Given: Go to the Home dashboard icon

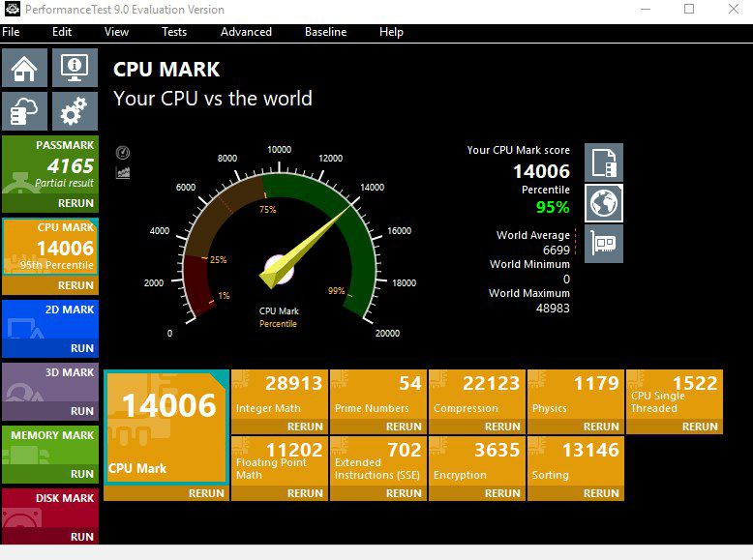Looking at the screenshot, I should [x=24, y=68].
